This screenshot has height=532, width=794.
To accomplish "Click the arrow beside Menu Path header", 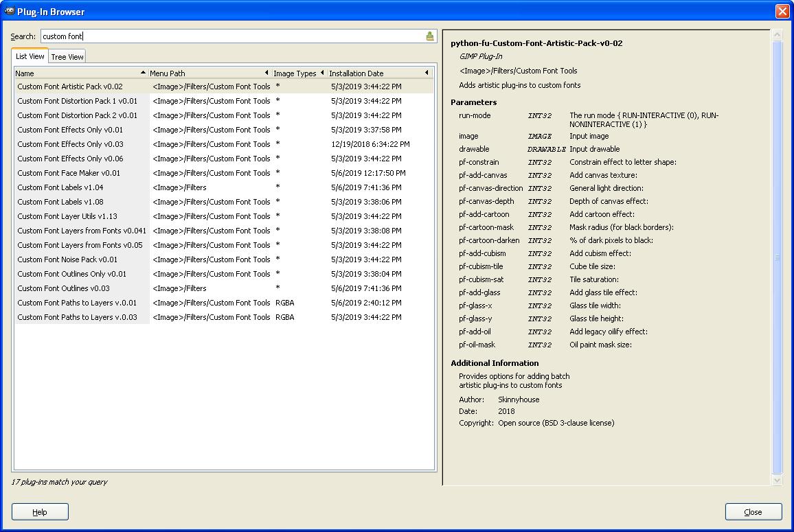I will click(267, 73).
